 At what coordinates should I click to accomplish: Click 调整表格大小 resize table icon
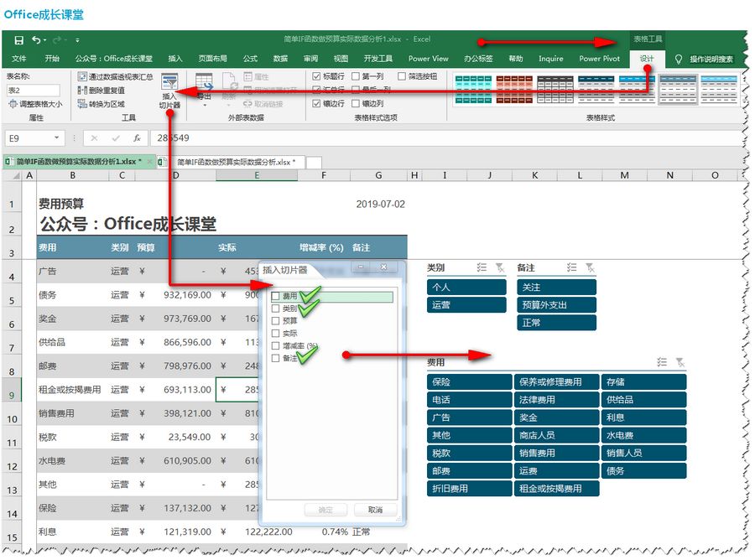point(13,103)
